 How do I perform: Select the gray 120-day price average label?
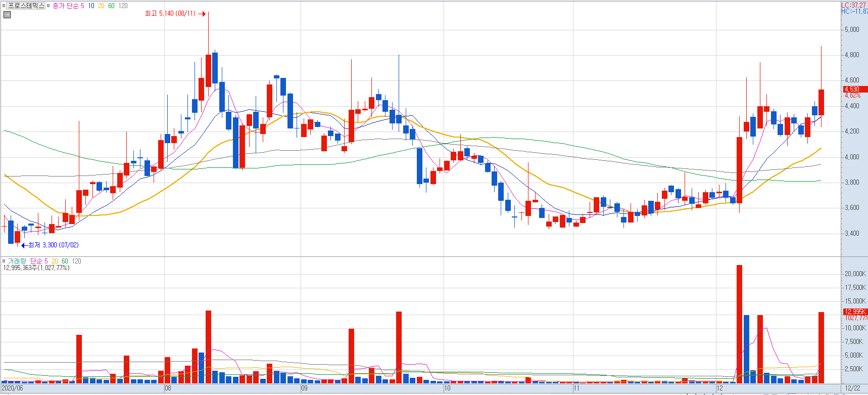pos(123,6)
